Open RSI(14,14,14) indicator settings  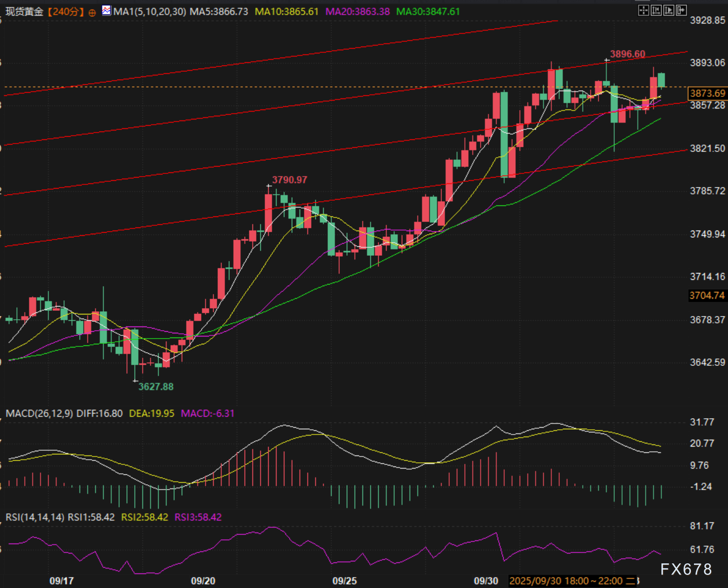pos(35,517)
